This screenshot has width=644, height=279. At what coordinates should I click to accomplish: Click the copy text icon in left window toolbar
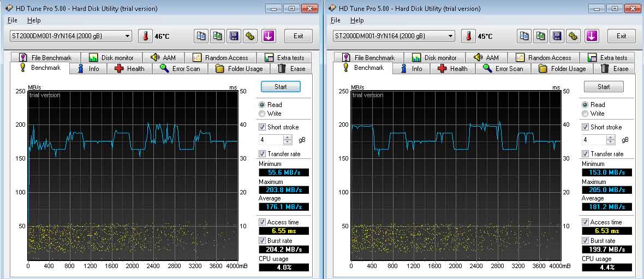click(201, 36)
